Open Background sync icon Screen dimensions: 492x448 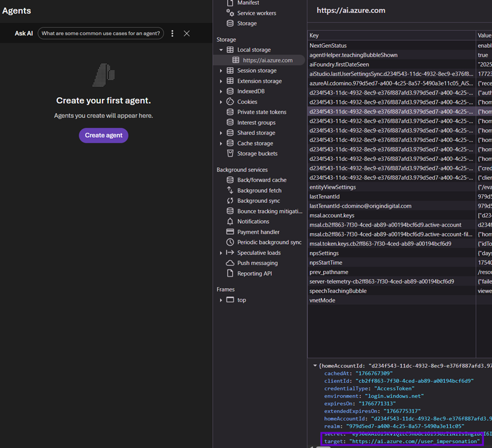pos(230,200)
